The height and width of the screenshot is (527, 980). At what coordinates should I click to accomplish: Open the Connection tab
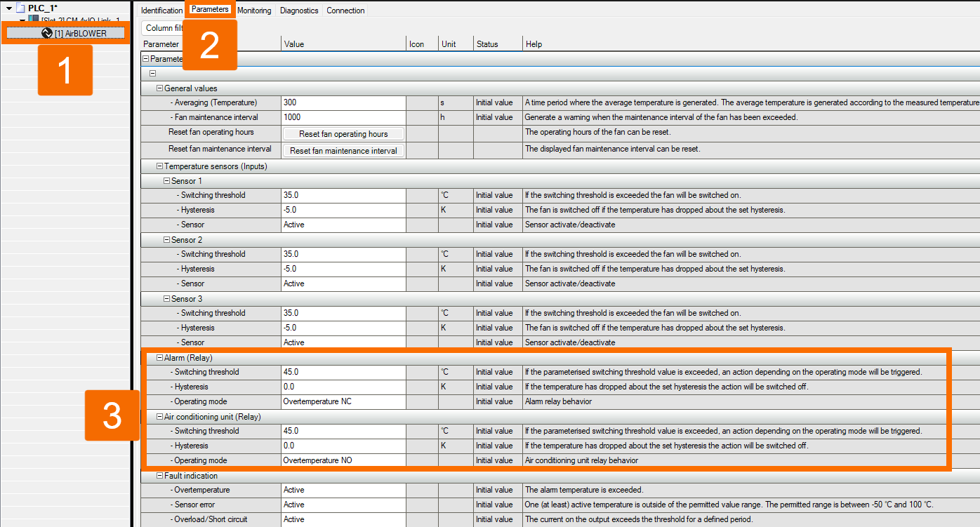click(x=345, y=11)
